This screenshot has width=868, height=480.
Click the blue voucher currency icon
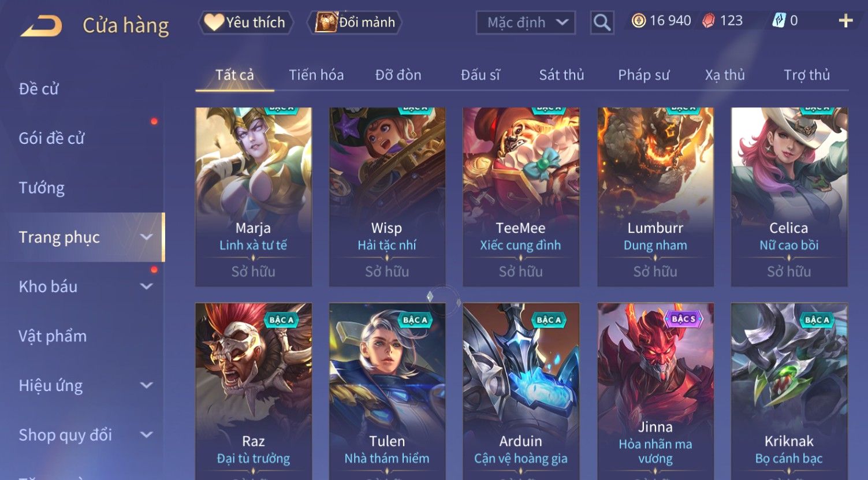[x=779, y=21]
